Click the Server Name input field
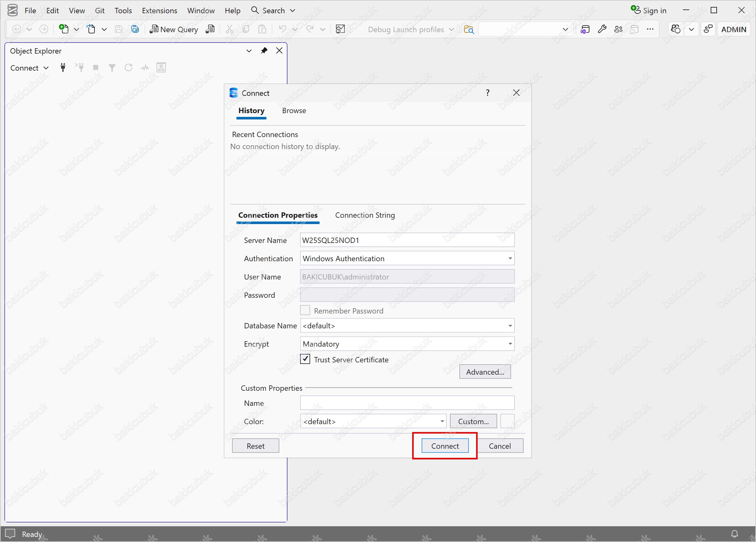The image size is (756, 542). (407, 240)
